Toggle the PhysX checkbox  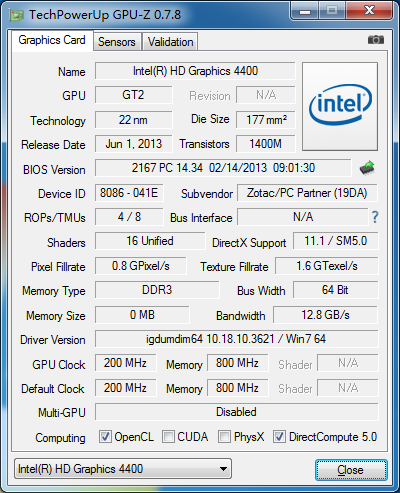[224, 437]
